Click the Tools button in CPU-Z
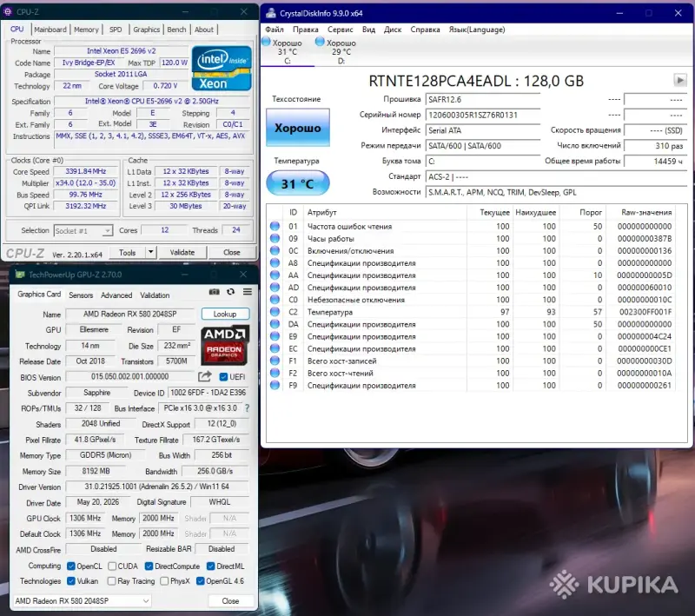 (x=127, y=252)
